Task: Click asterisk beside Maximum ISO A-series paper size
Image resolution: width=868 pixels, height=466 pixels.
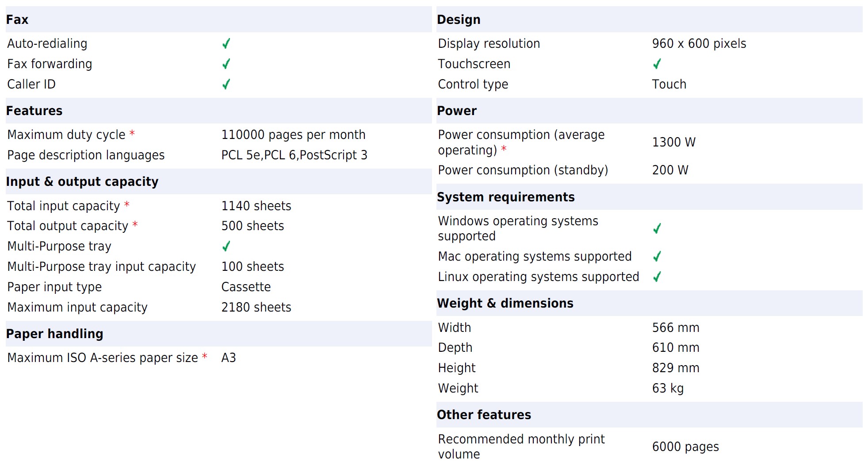Action: [204, 356]
